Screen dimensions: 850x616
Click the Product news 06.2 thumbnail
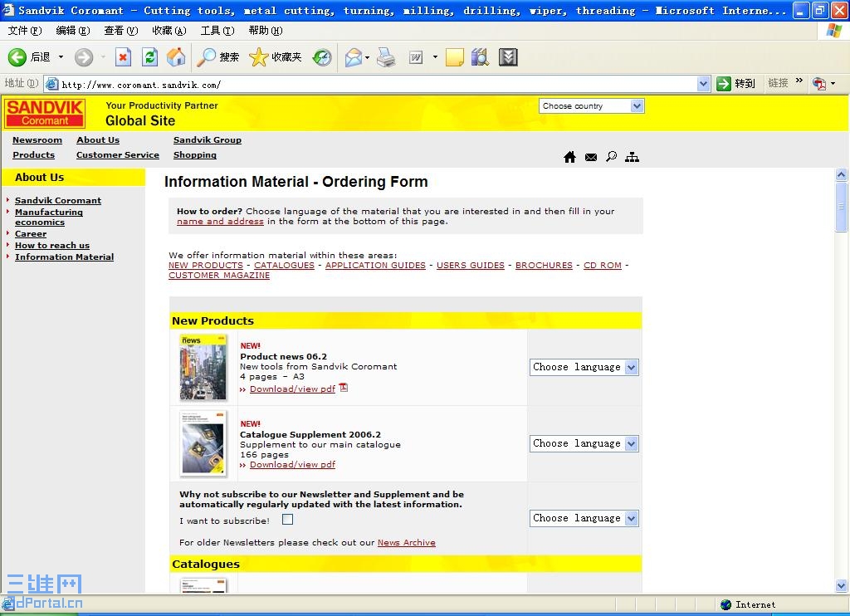point(203,367)
